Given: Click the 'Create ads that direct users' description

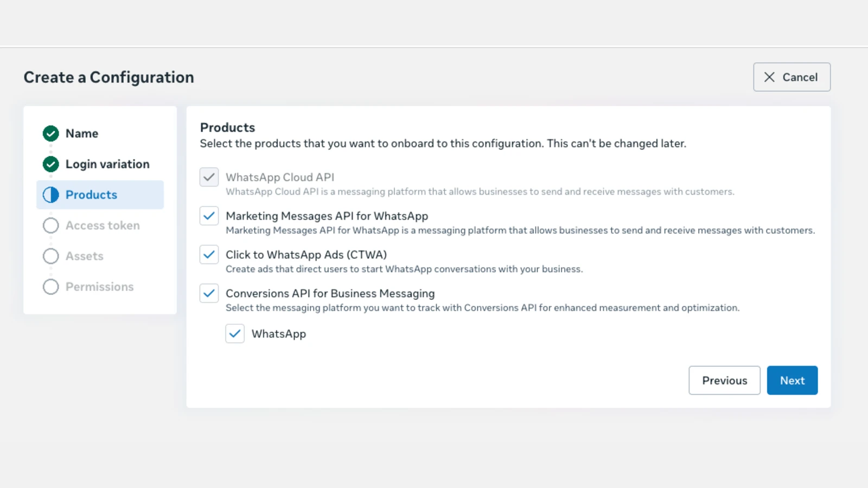Looking at the screenshot, I should pos(404,269).
